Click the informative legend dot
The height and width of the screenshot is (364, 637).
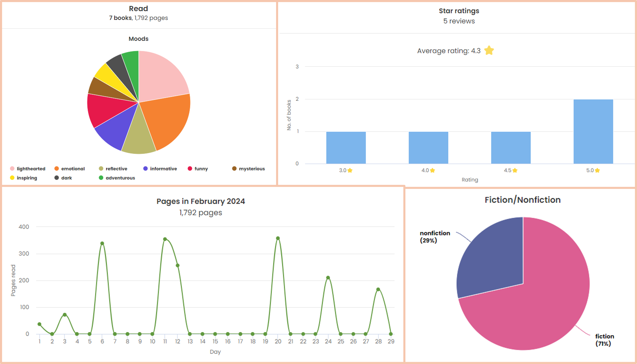[145, 169]
